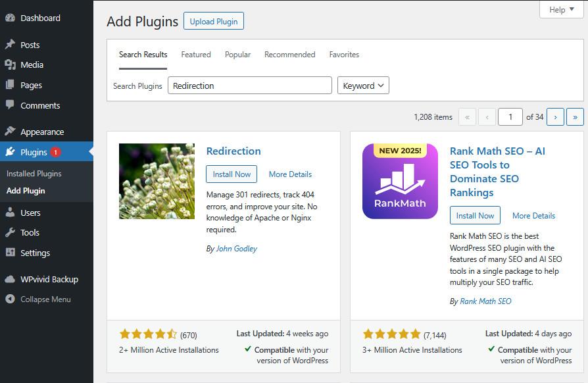This screenshot has height=383, width=588.
Task: Click the Posts pushpin icon
Action: 10,44
